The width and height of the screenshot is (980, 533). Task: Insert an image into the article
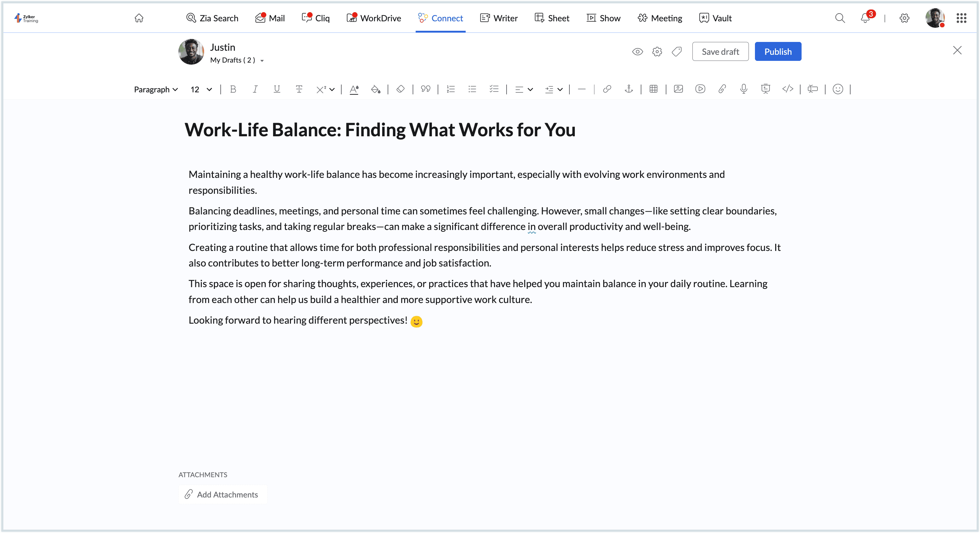pyautogui.click(x=678, y=89)
